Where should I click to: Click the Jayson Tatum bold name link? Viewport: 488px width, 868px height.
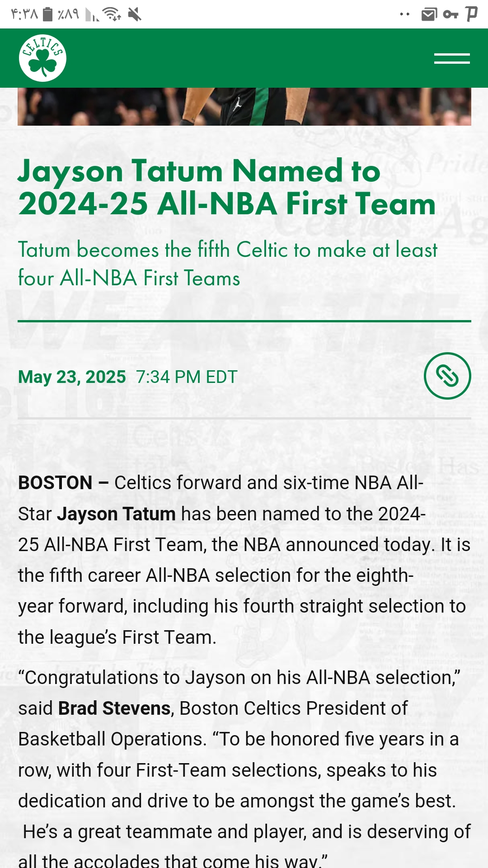pyautogui.click(x=116, y=514)
